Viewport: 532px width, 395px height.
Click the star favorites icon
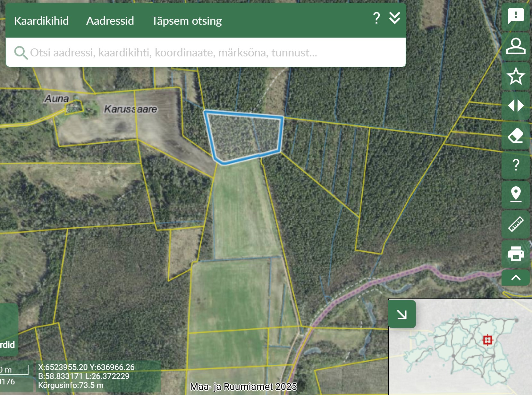coord(515,76)
